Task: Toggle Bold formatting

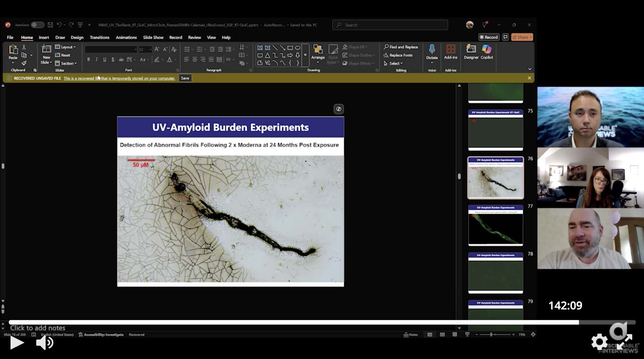Action: click(88, 59)
